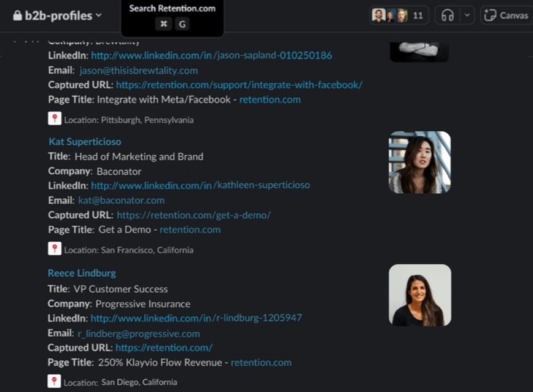
Task: Open r-lindburg-1205947 LinkedIn link
Action: pos(196,318)
